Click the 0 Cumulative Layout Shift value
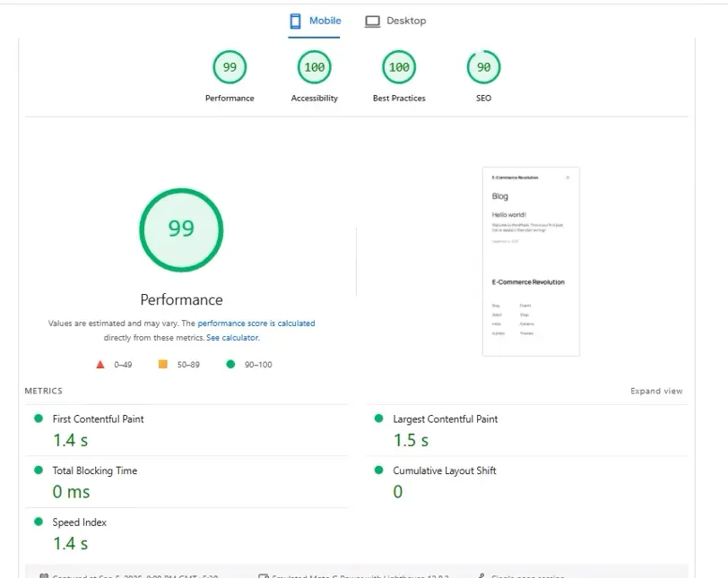 coord(398,492)
